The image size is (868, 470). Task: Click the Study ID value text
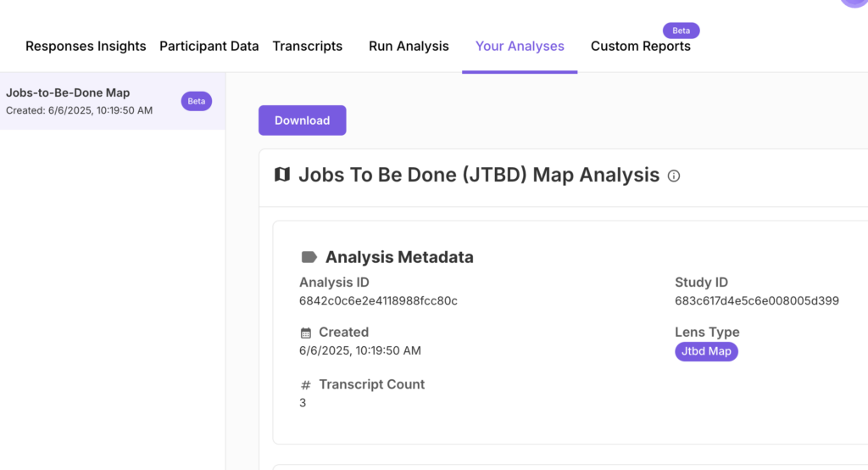pyautogui.click(x=756, y=301)
